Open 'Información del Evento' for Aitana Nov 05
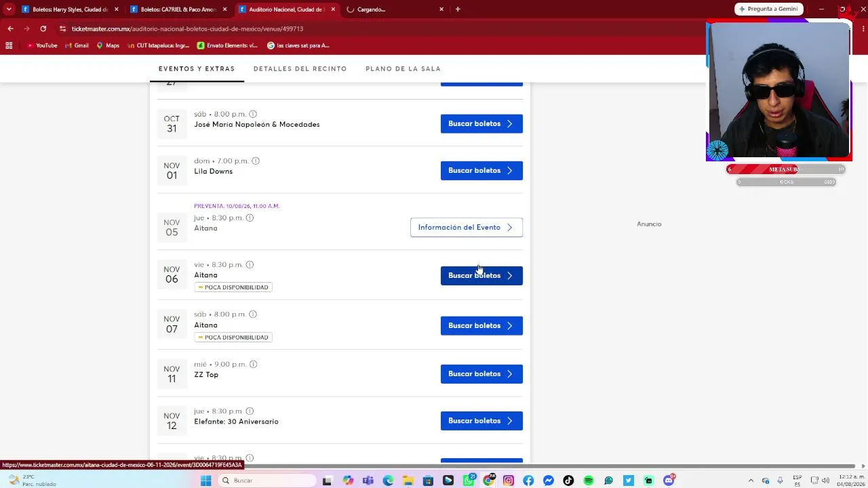This screenshot has width=868, height=488. coord(467,227)
